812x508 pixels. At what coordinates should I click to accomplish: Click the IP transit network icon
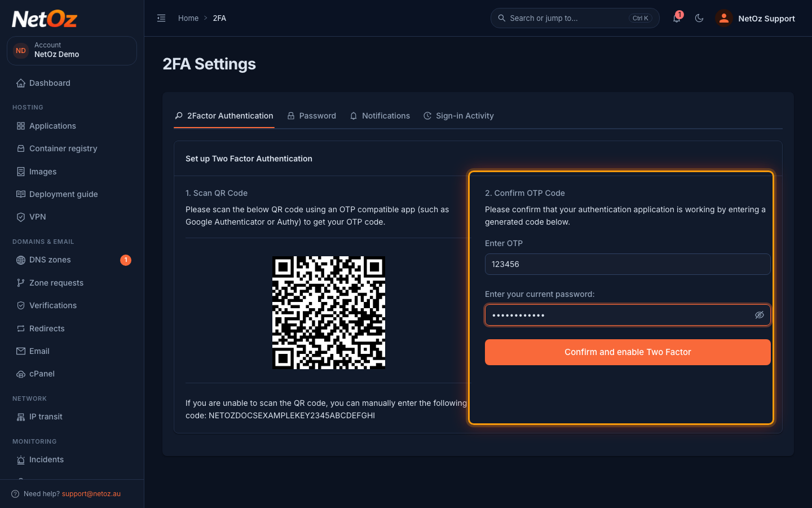coord(21,417)
